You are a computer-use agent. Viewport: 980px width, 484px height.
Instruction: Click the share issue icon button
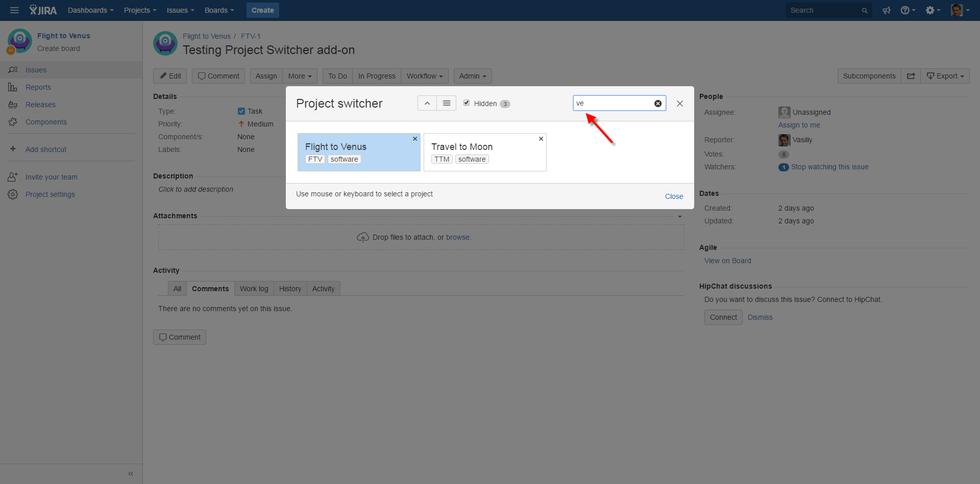pos(911,76)
